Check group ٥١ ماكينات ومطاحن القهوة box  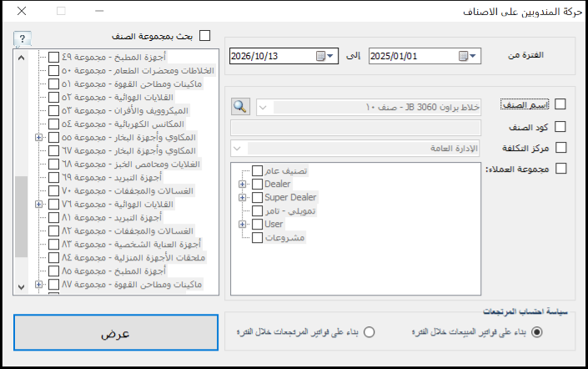pyautogui.click(x=53, y=83)
